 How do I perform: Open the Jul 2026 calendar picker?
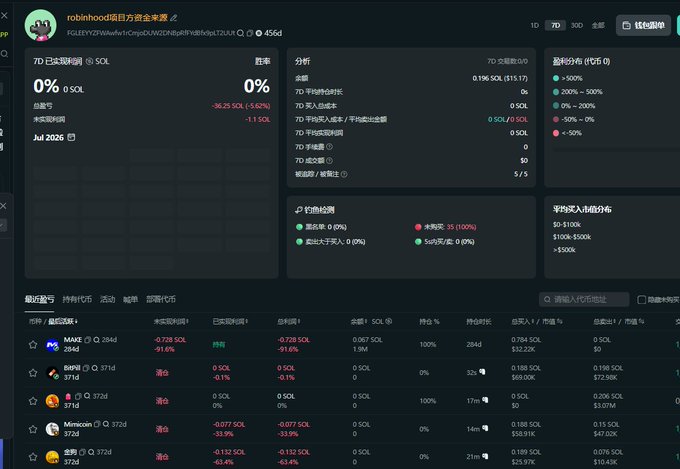tap(72, 138)
